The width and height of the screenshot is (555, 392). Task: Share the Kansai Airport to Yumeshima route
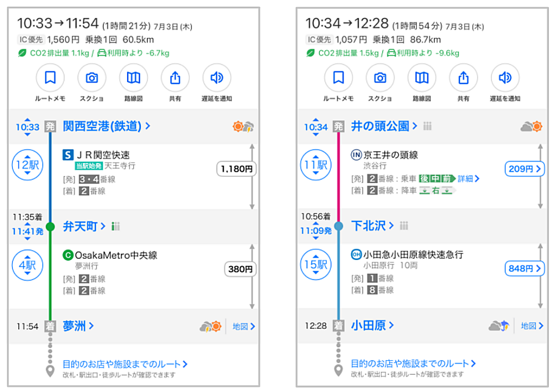[x=175, y=78]
